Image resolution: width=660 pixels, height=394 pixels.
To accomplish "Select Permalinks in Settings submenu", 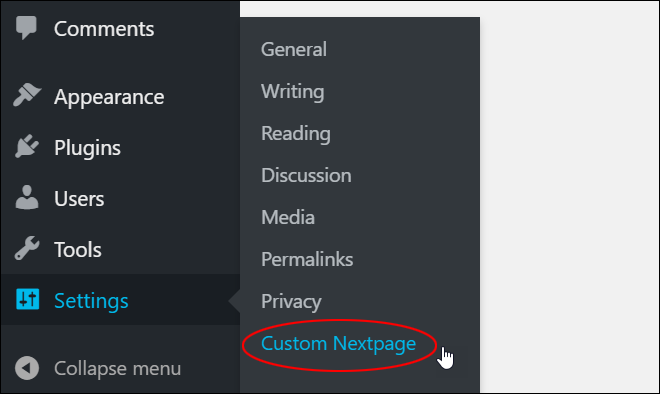I will point(307,259).
